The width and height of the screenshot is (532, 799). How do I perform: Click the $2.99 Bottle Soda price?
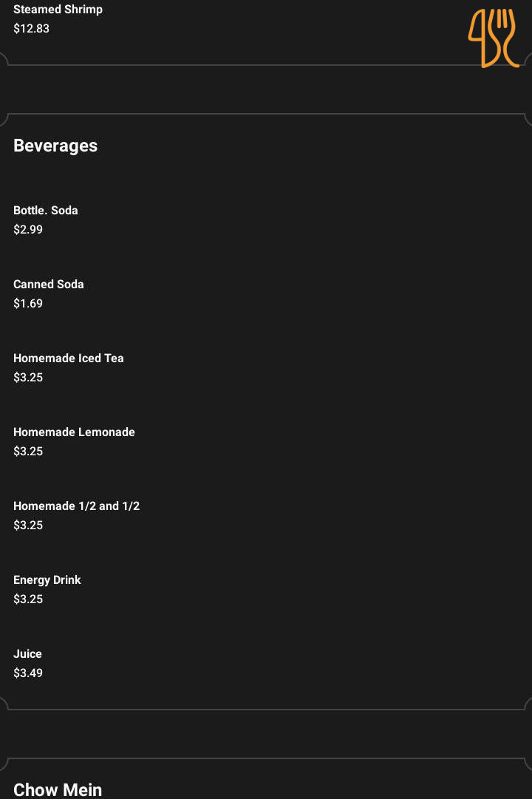point(28,230)
